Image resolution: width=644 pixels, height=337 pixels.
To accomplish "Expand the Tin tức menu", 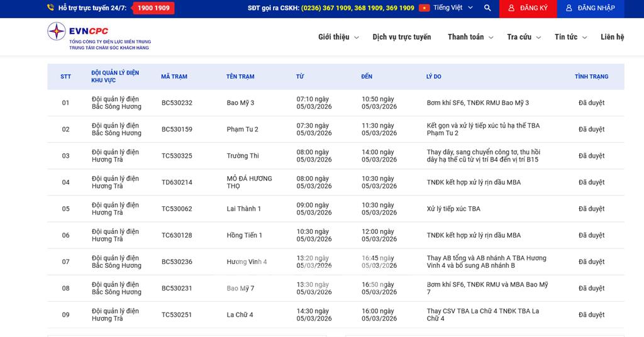I will coord(570,37).
